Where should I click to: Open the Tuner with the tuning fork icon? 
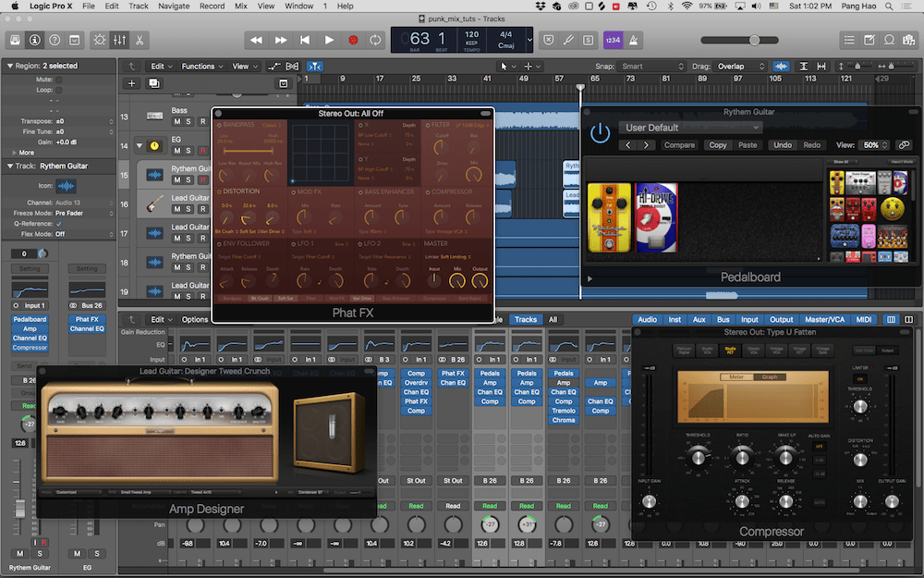(568, 40)
